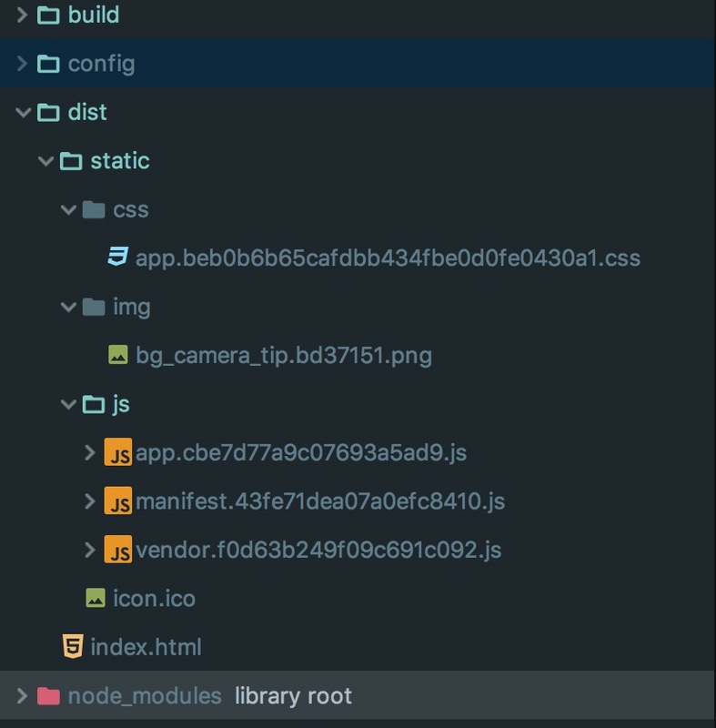
Task: Collapse the static folder chevron
Action: coord(45,161)
